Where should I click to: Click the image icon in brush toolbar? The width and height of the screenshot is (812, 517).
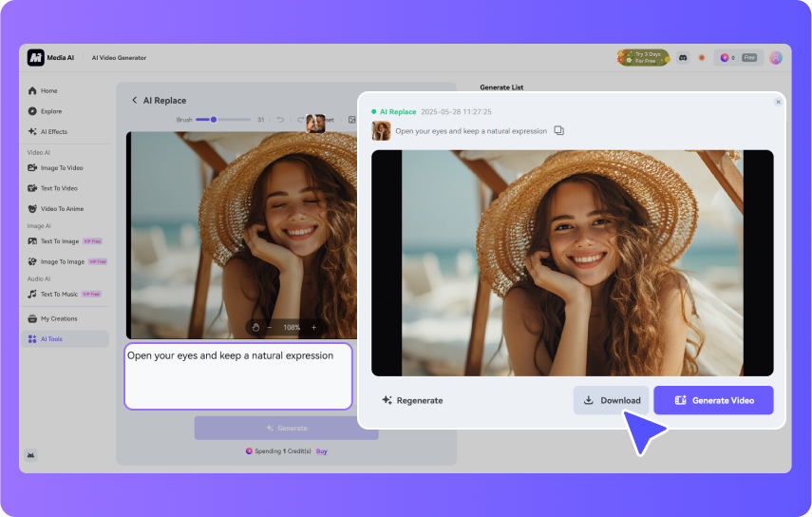(351, 120)
